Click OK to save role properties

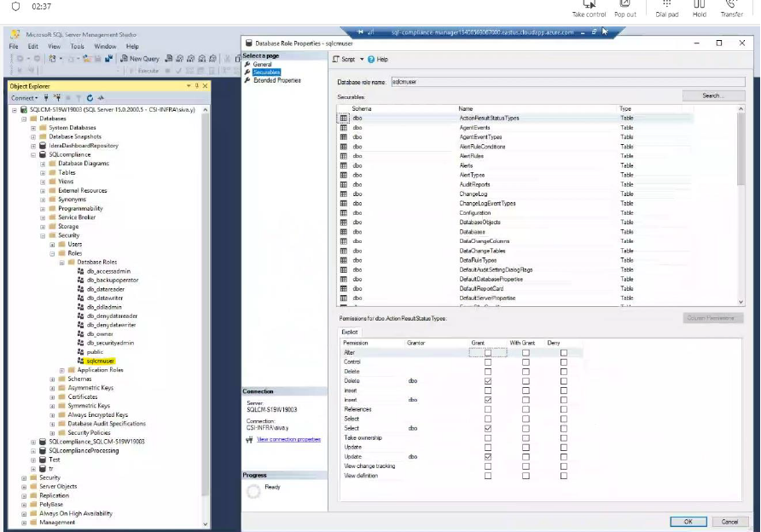tap(688, 522)
